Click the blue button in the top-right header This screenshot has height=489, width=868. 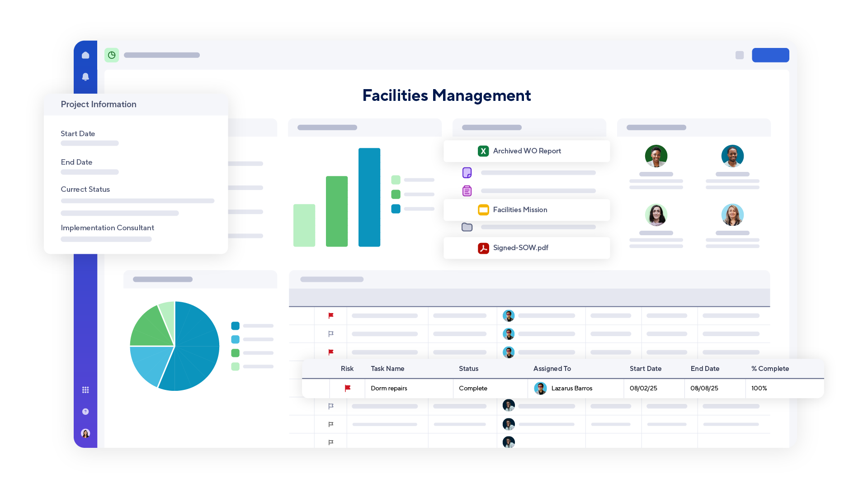click(770, 55)
